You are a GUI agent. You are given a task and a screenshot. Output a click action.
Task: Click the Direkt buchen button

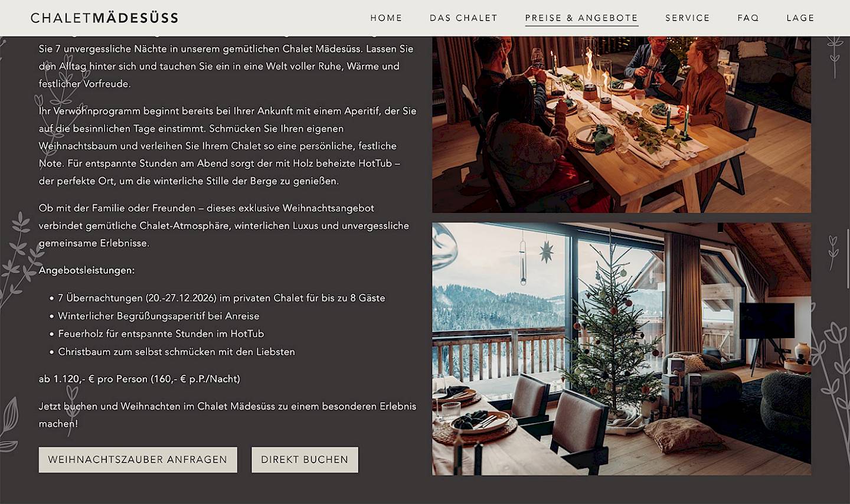(x=305, y=459)
